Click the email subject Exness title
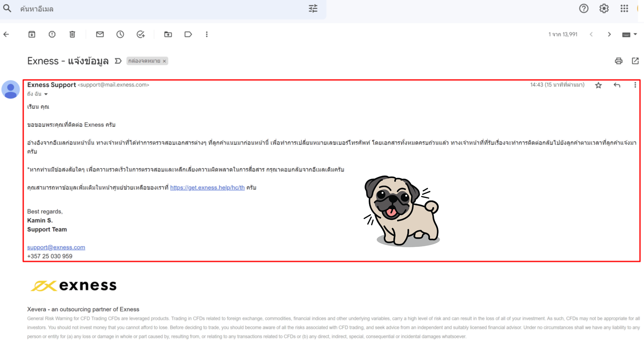 pos(68,61)
